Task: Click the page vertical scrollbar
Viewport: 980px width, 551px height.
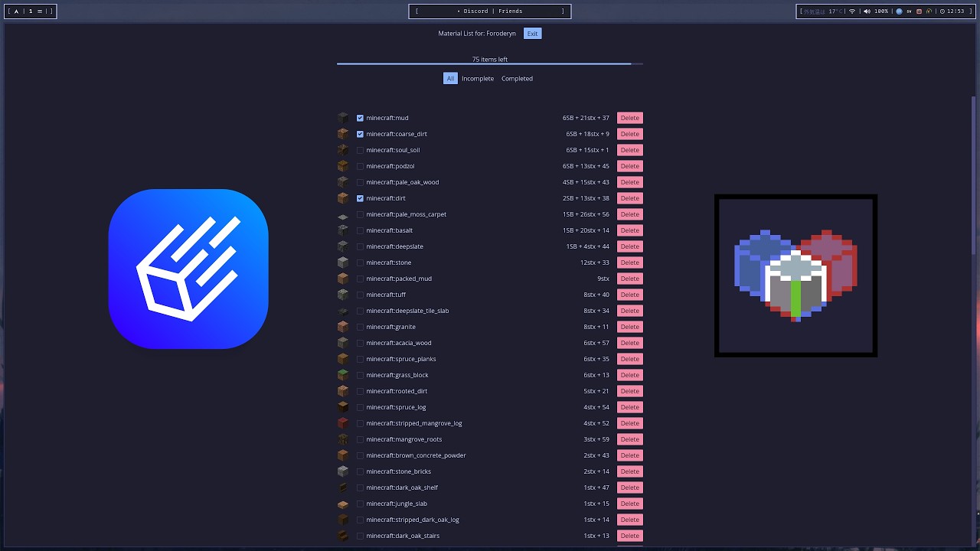Action: [x=975, y=176]
